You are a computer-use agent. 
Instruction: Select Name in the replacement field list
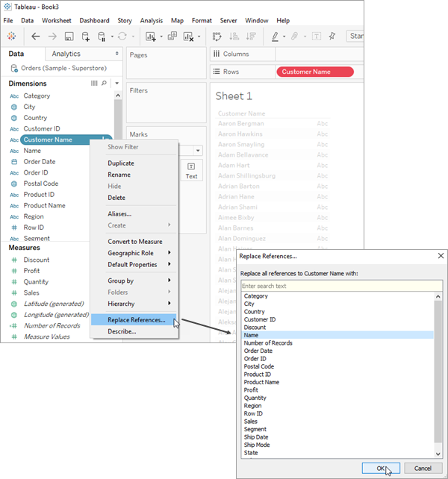point(337,335)
